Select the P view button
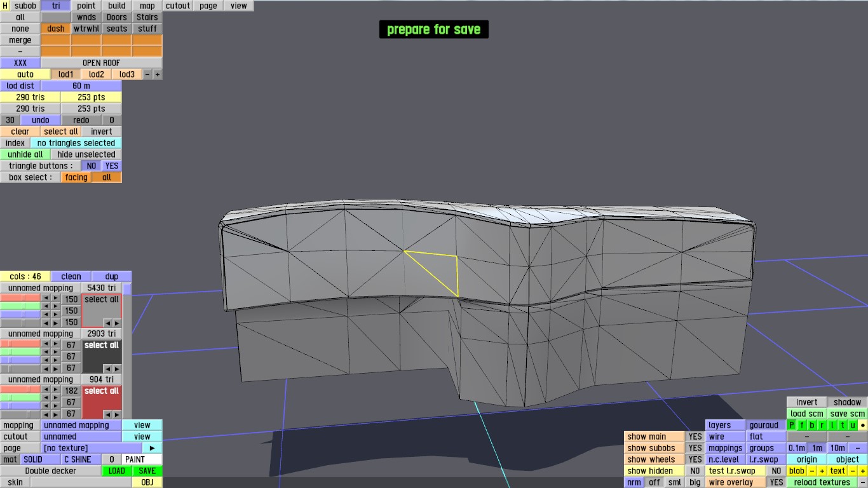Image resolution: width=868 pixels, height=488 pixels. [x=792, y=425]
